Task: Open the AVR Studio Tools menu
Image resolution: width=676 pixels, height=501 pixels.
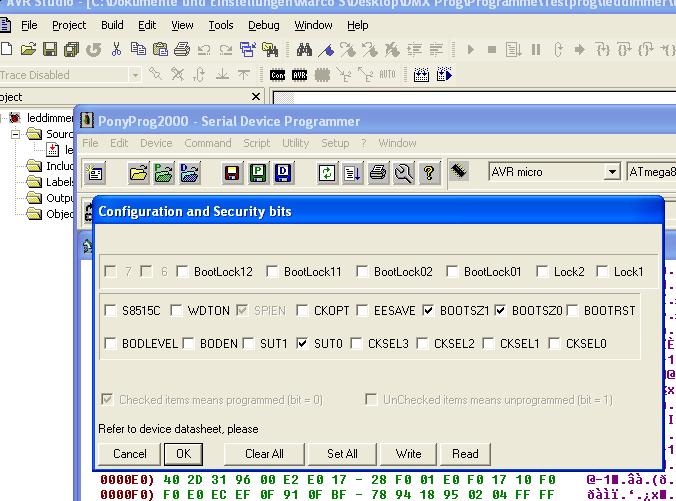Action: (x=221, y=25)
